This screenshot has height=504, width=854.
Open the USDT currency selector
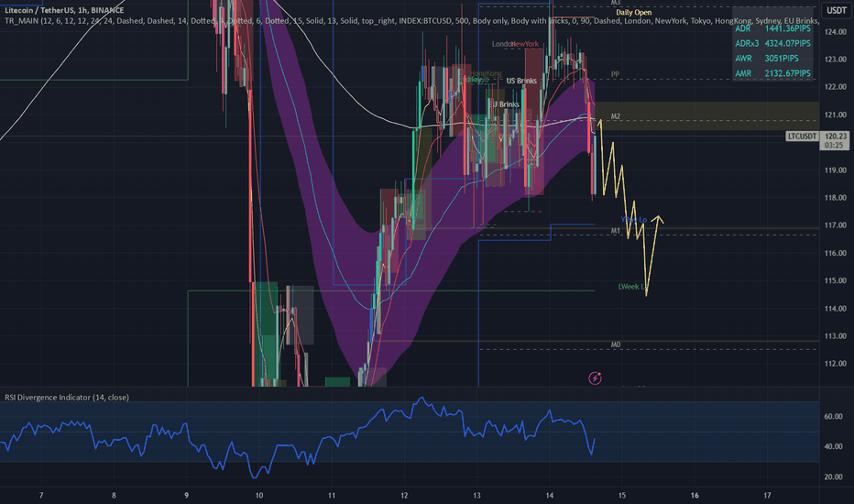(x=837, y=10)
